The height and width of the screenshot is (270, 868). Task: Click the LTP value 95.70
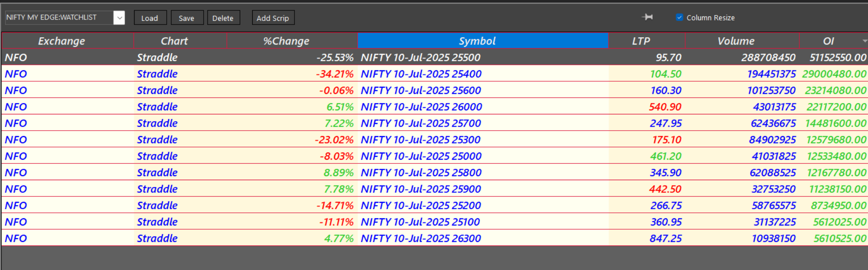pyautogui.click(x=668, y=58)
